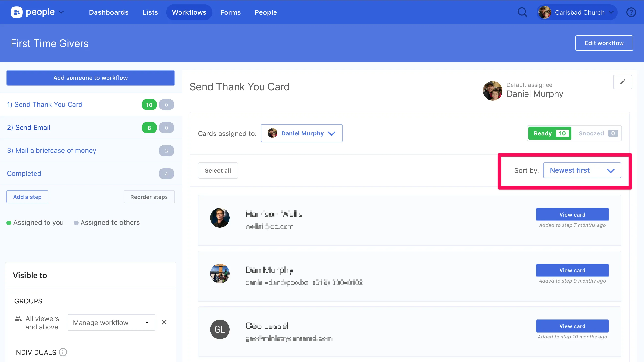Click Add someone to workflow button
The image size is (644, 362).
tap(91, 78)
